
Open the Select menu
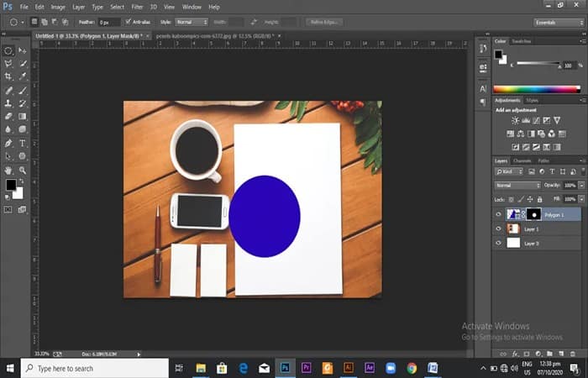point(117,7)
